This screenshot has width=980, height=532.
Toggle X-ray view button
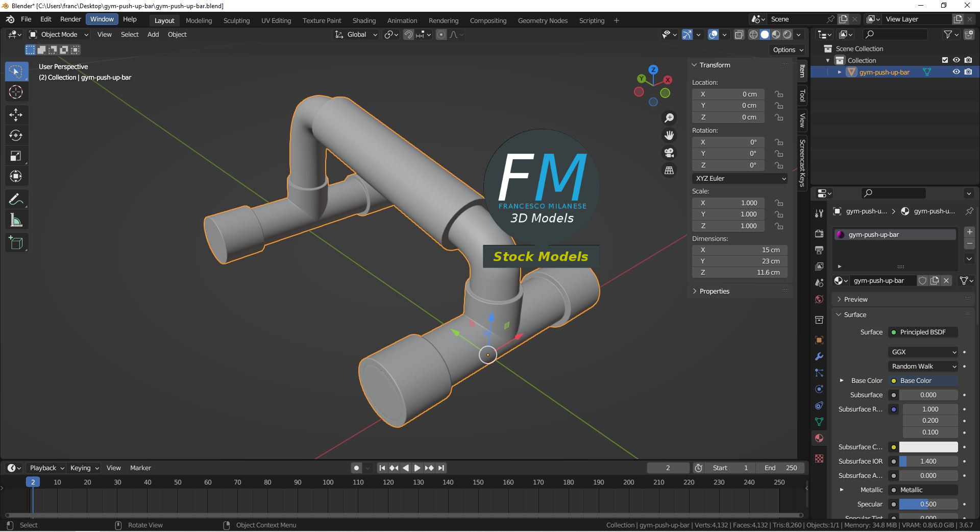[x=739, y=35]
